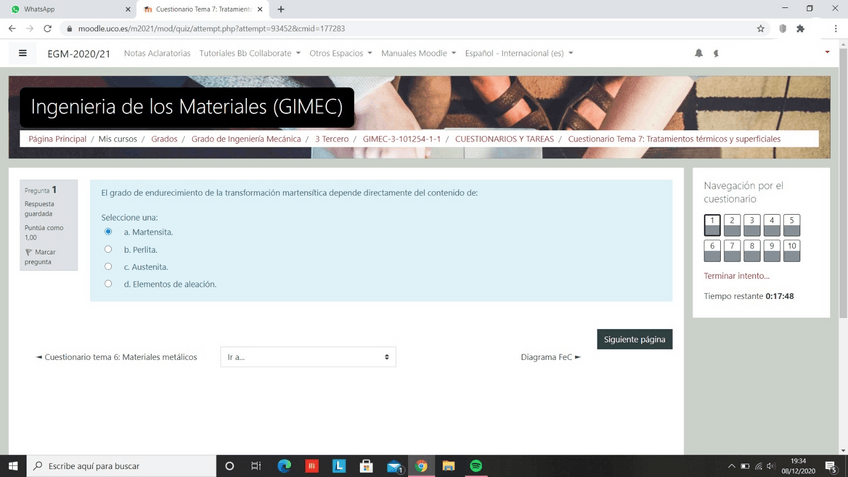Jump to question 6 in navigation
The height and width of the screenshot is (477, 848).
712,251
